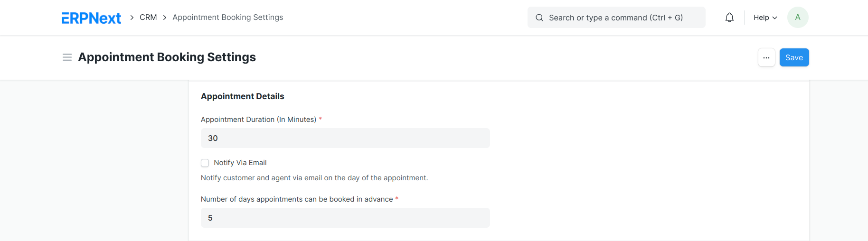Open the user avatar "A" menu
868x241 pixels.
pos(798,18)
